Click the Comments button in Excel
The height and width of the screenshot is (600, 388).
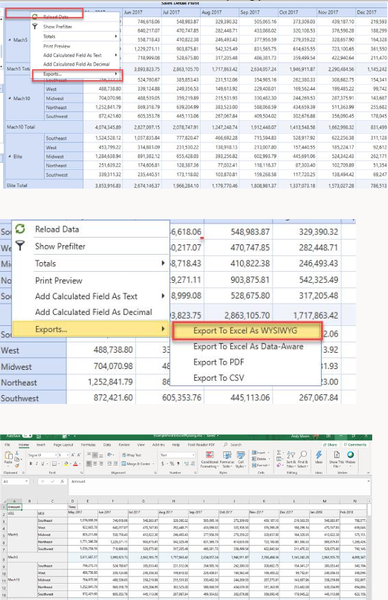[x=355, y=445]
